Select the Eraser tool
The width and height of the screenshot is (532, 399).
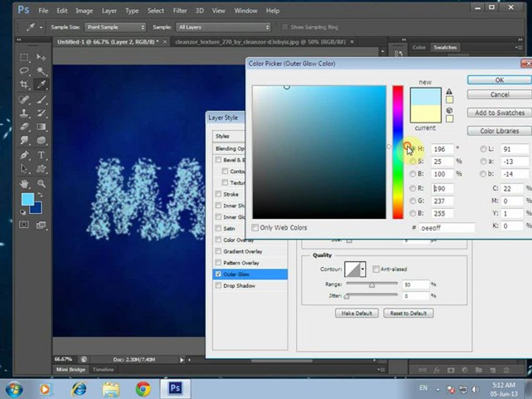point(24,126)
